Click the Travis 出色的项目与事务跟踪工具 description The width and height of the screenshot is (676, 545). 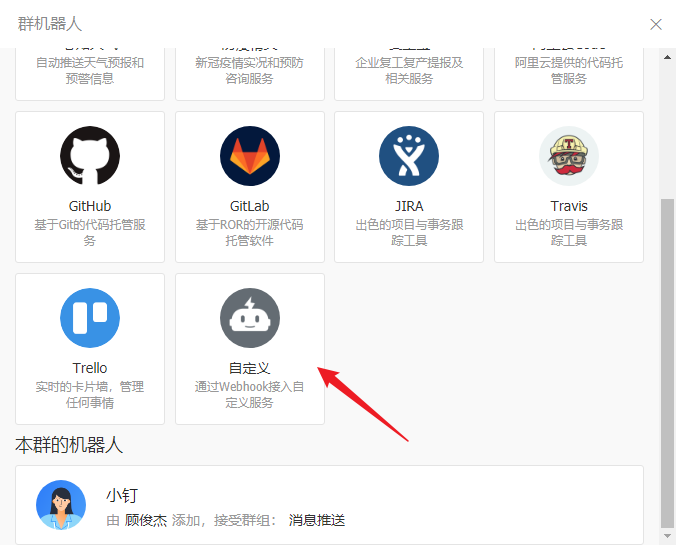tap(569, 232)
